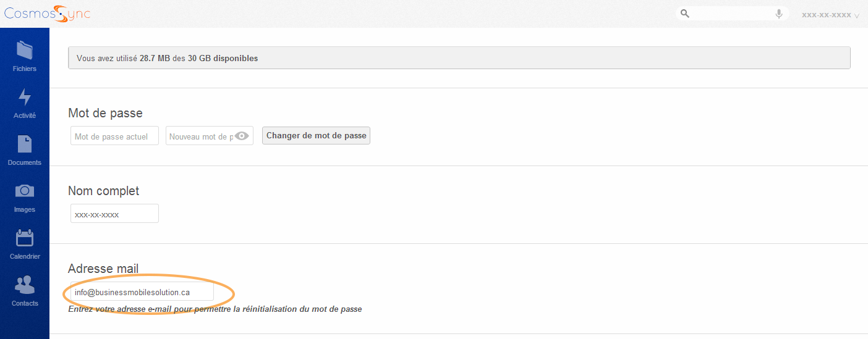Click the storage usage bar showing 28.7 MB
The image size is (868, 339).
coord(459,58)
